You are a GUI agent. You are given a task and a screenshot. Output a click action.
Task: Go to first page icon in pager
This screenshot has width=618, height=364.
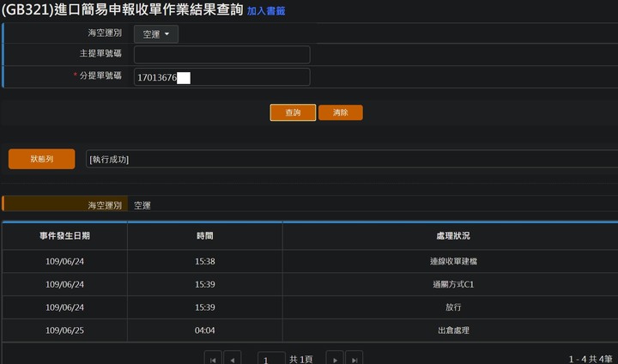213,359
